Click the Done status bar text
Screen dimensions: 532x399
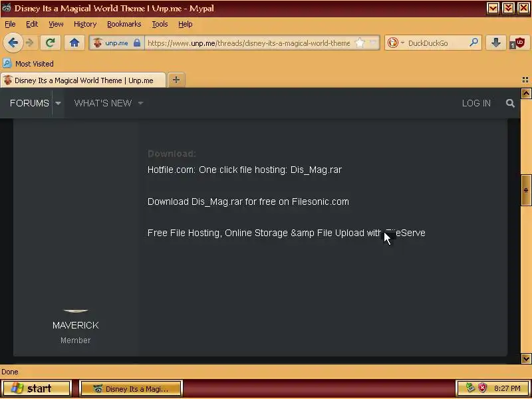tap(10, 372)
